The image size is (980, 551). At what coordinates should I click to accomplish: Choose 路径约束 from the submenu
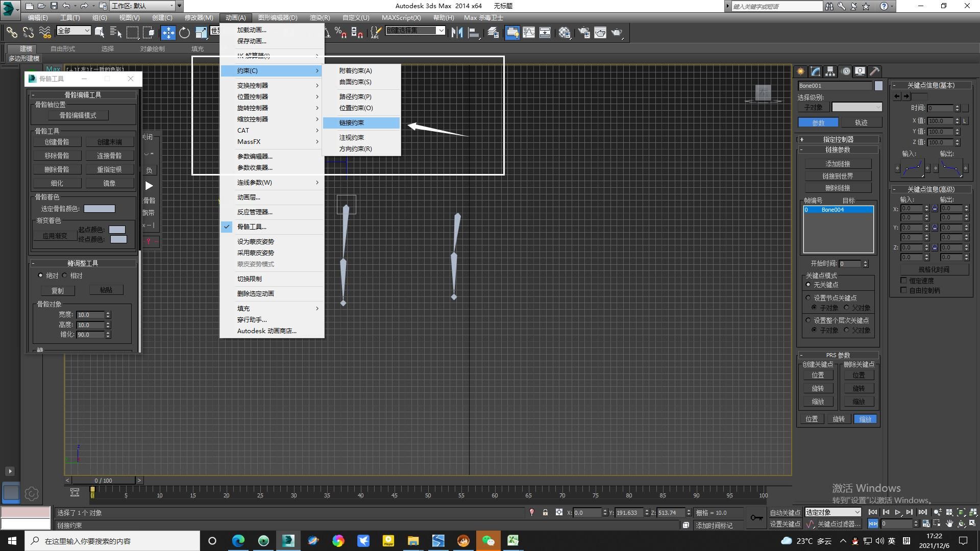pos(361,97)
